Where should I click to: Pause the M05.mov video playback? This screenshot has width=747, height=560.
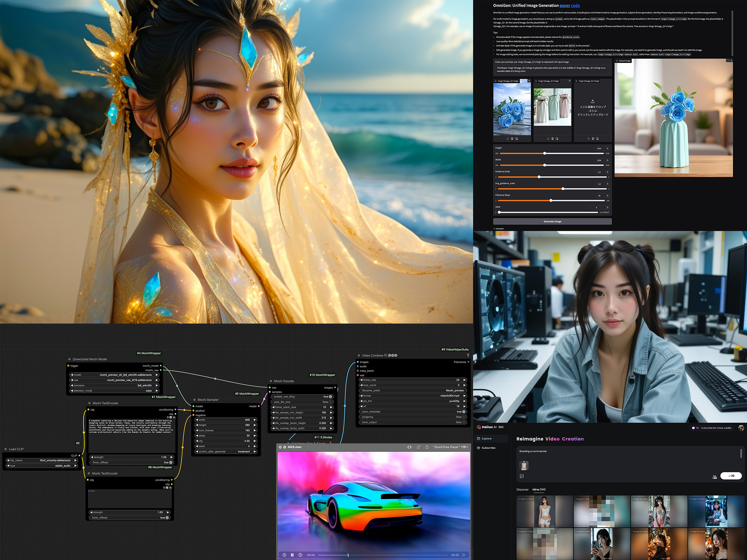pos(292,555)
